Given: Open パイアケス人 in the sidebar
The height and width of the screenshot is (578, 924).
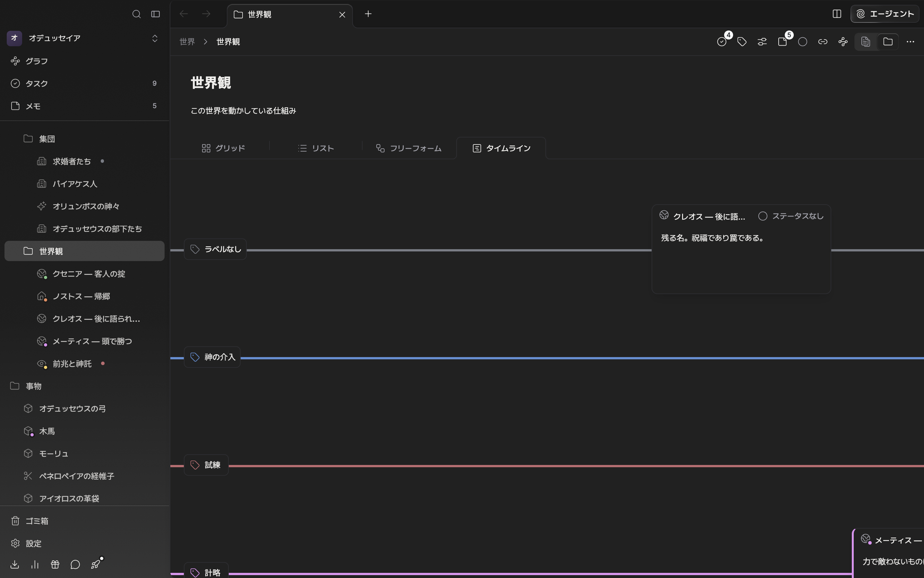Looking at the screenshot, I should (x=84, y=184).
